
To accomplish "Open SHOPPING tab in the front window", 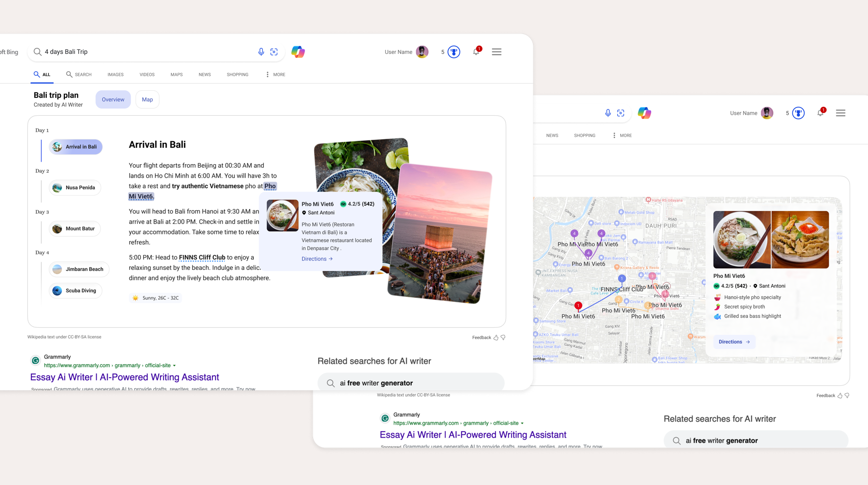I will [x=238, y=74].
